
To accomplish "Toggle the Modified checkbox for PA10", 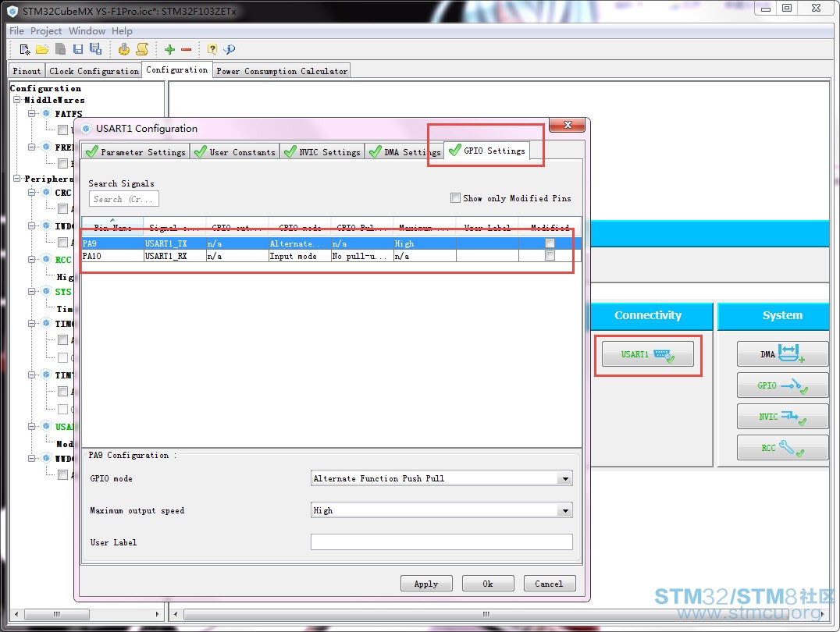I will [550, 256].
